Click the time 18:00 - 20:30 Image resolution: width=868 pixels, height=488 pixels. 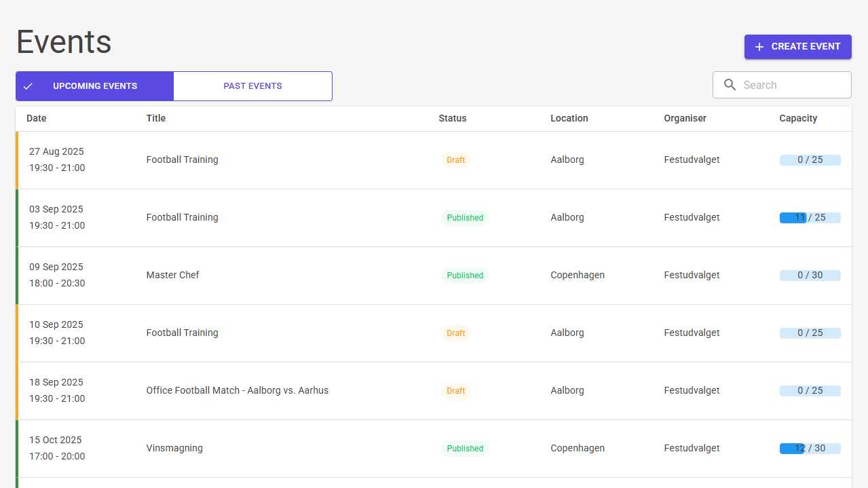pyautogui.click(x=57, y=284)
